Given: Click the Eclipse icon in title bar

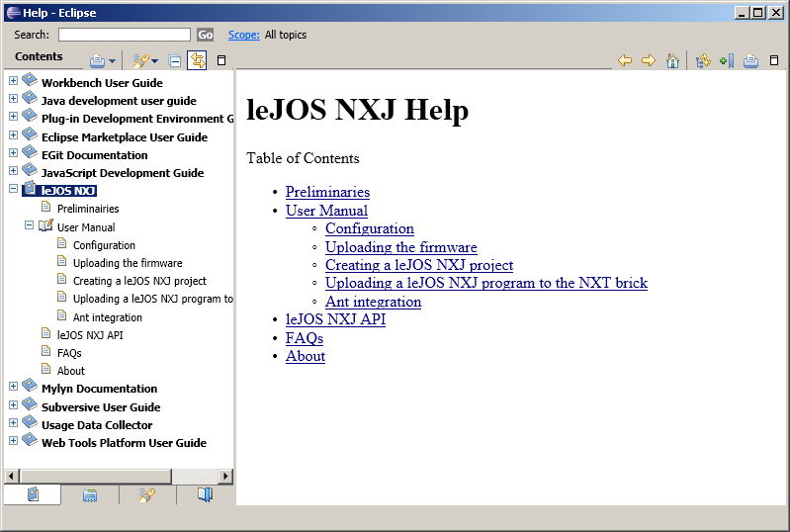Looking at the screenshot, I should (x=14, y=13).
